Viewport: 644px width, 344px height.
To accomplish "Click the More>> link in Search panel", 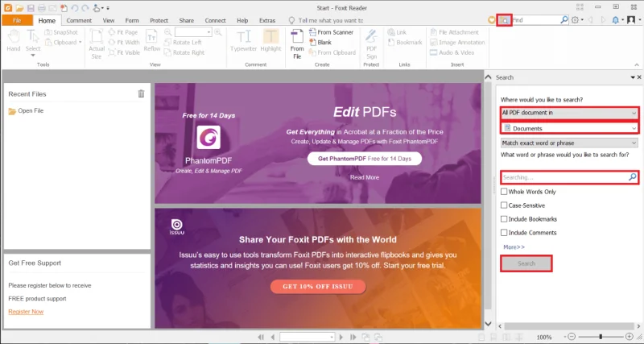I will 514,247.
